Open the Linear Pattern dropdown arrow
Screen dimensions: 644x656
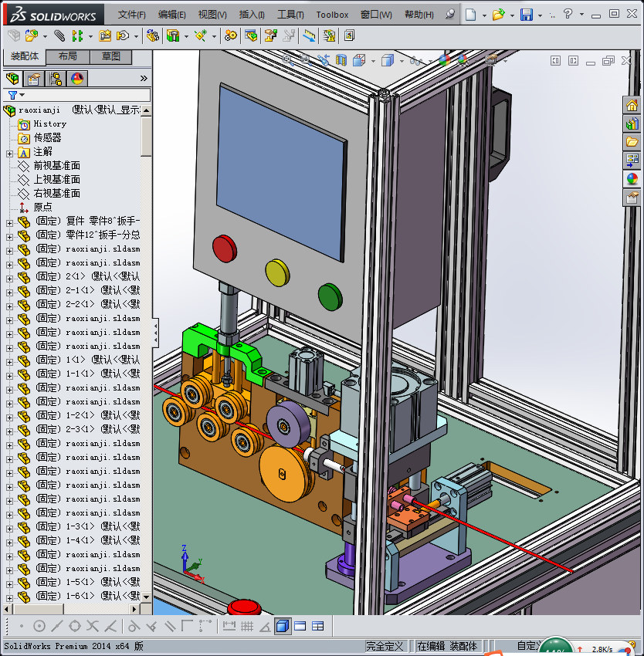(x=90, y=36)
